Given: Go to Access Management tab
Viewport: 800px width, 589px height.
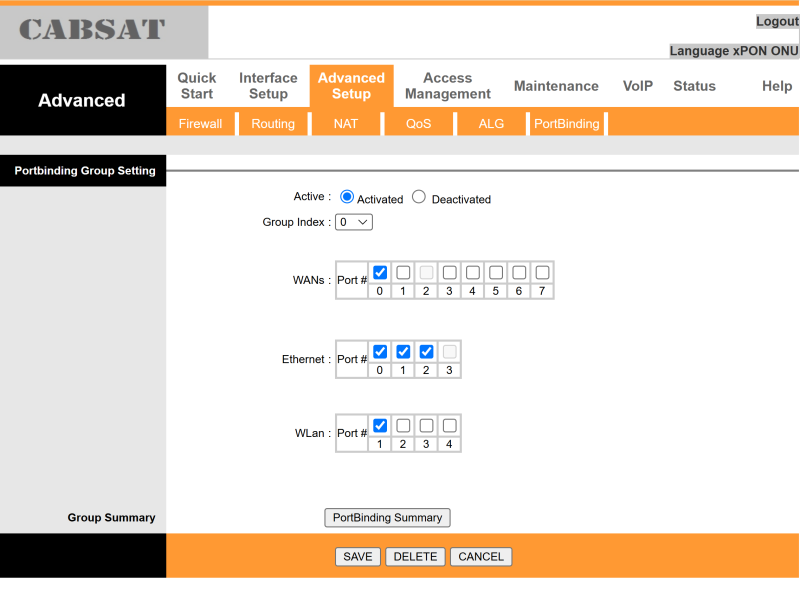Looking at the screenshot, I should pyautogui.click(x=447, y=86).
